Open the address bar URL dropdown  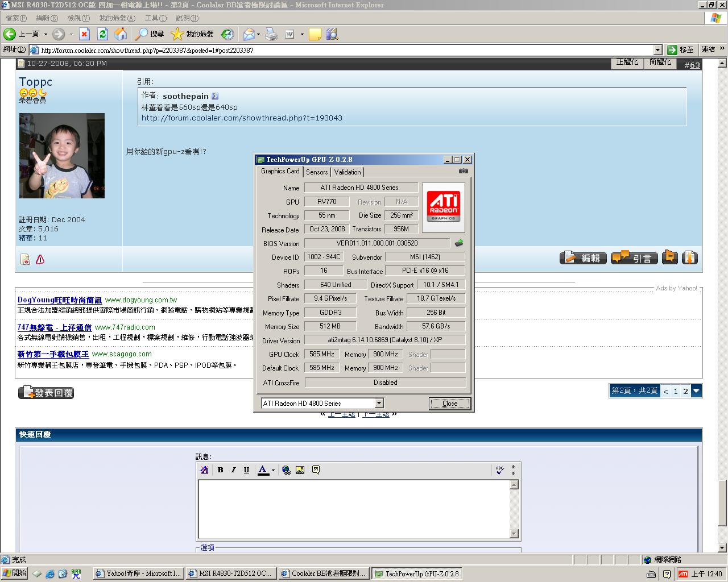coord(658,50)
